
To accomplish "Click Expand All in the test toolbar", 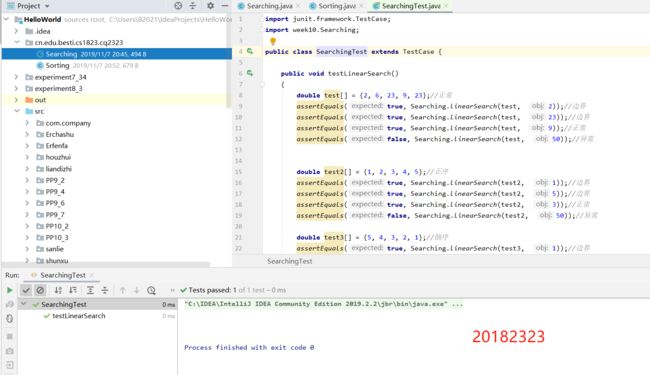I will pos(90,290).
